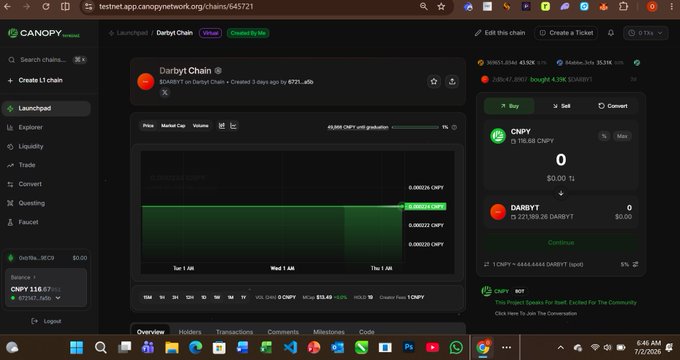Screen dimensions: 680x360
Task: Open the Explorer sidebar section
Action: (x=25, y=128)
